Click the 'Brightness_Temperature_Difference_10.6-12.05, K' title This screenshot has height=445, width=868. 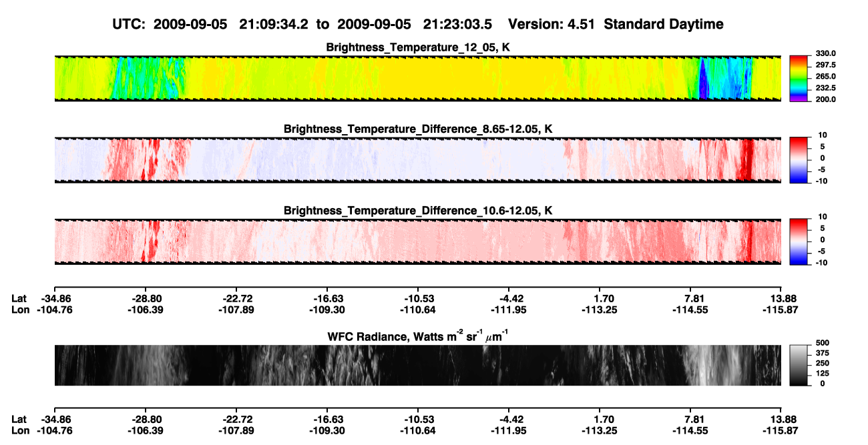(418, 210)
